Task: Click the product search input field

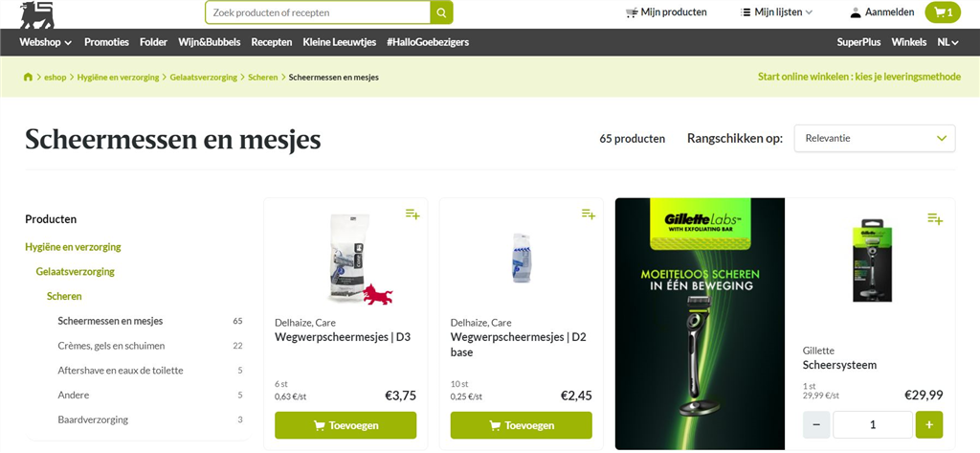Action: tap(318, 12)
